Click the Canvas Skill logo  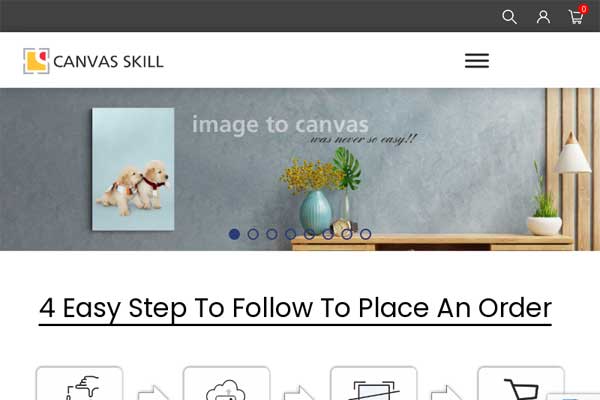(93, 61)
